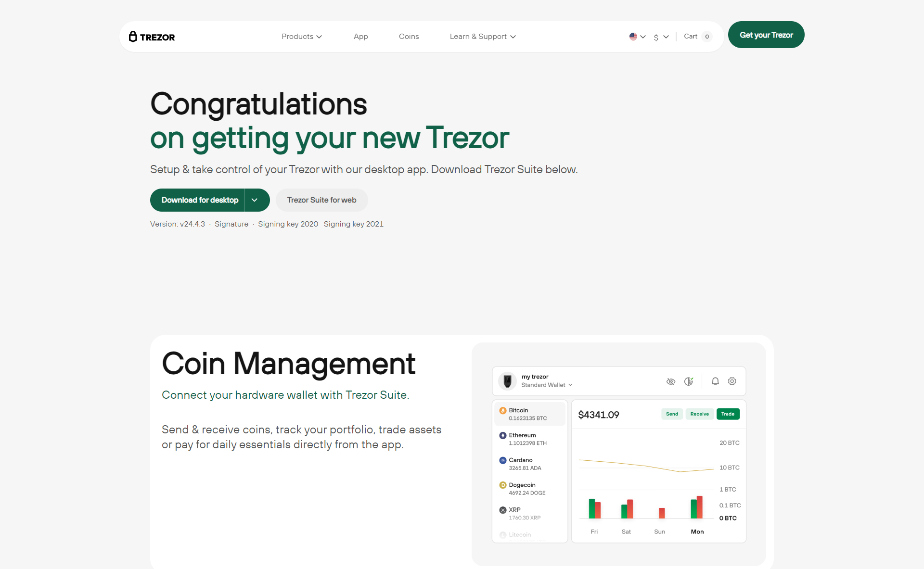Screen dimensions: 924x569
Task: Click the hide/eye icon in Trezor wallet
Action: 670,381
